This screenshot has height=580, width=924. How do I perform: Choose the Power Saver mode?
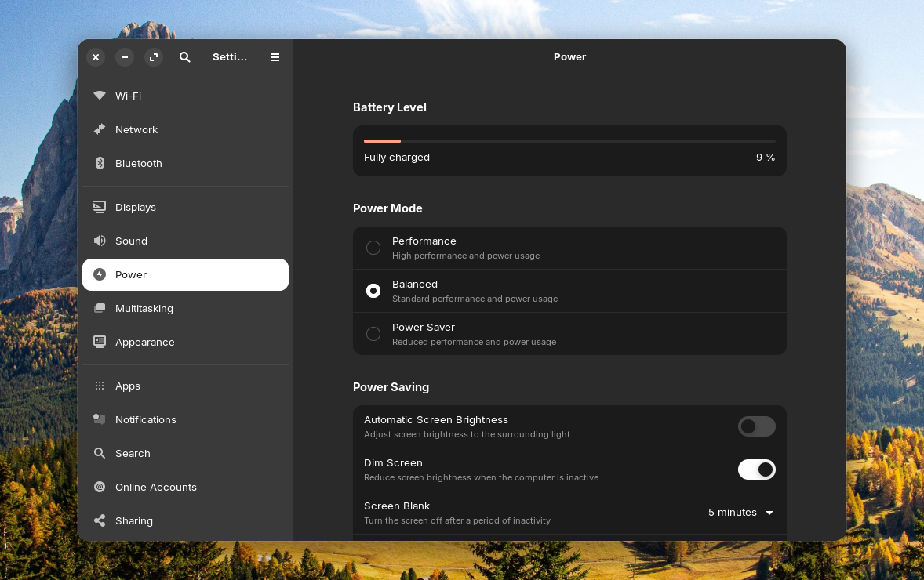click(373, 333)
